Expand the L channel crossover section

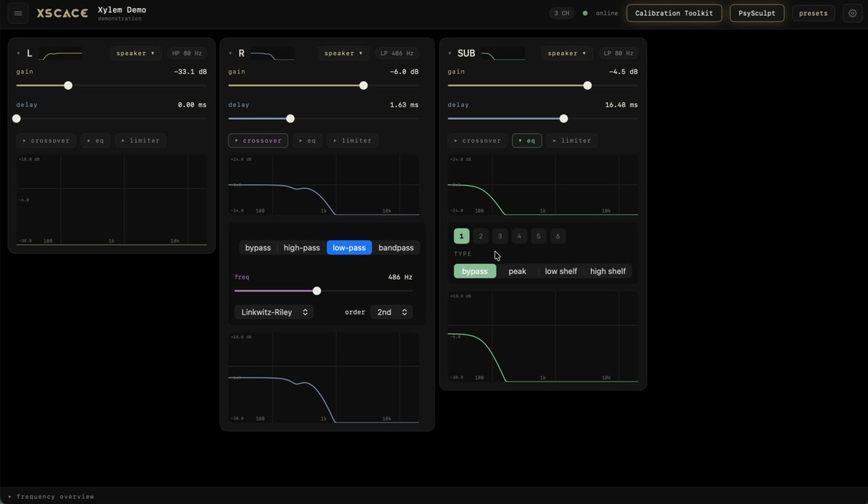46,140
